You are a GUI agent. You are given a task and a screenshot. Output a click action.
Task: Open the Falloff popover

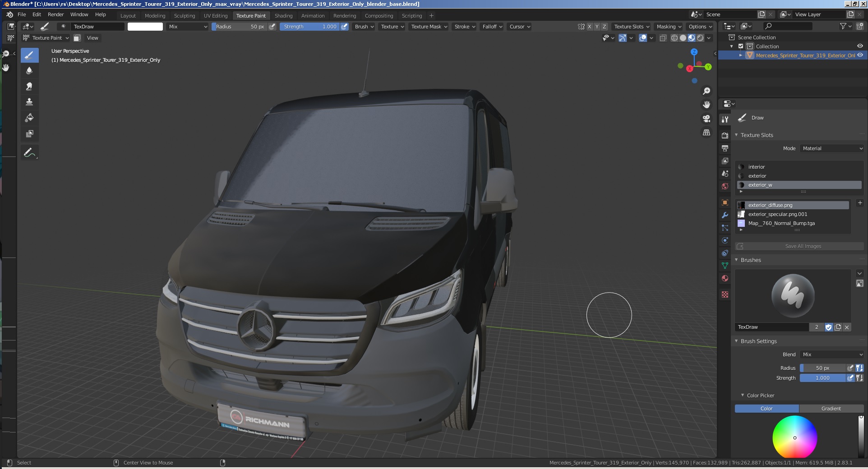coord(492,27)
